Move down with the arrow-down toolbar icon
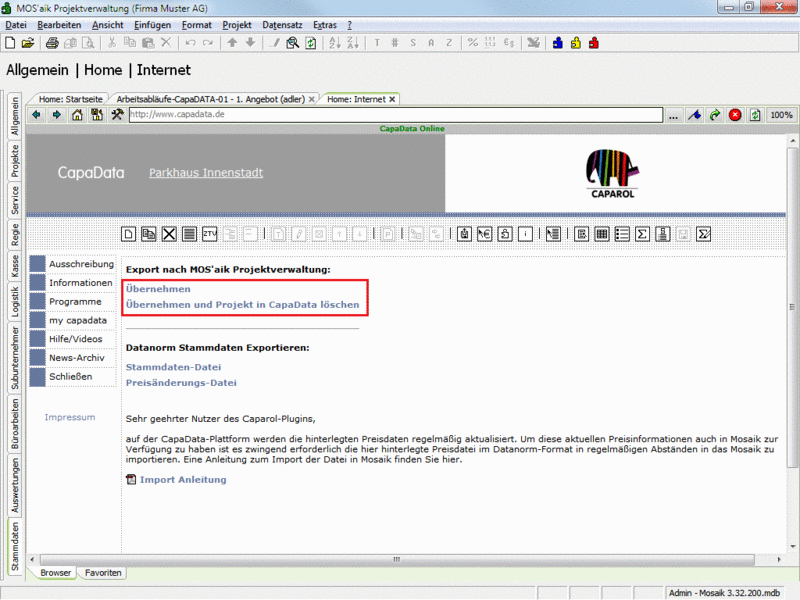Viewport: 800px width, 600px height. pyautogui.click(x=250, y=43)
